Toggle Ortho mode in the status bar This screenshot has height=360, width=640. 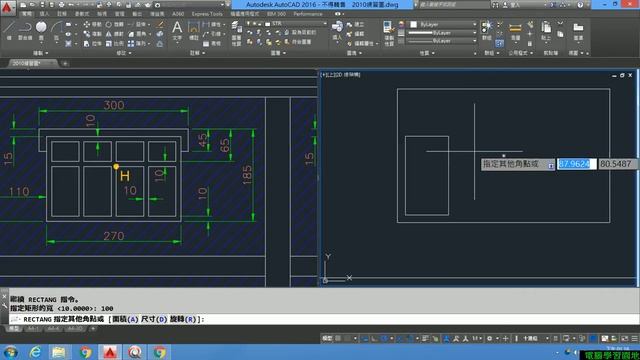374,338
